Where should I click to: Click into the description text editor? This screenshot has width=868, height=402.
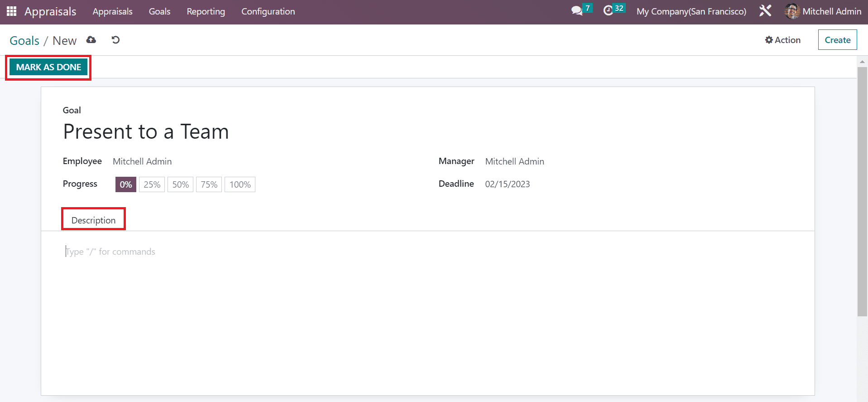tap(427, 252)
